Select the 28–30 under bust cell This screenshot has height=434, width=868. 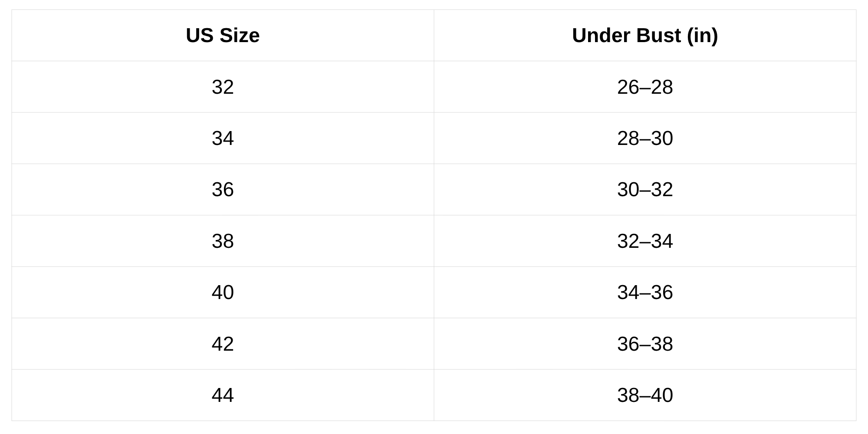(x=645, y=138)
